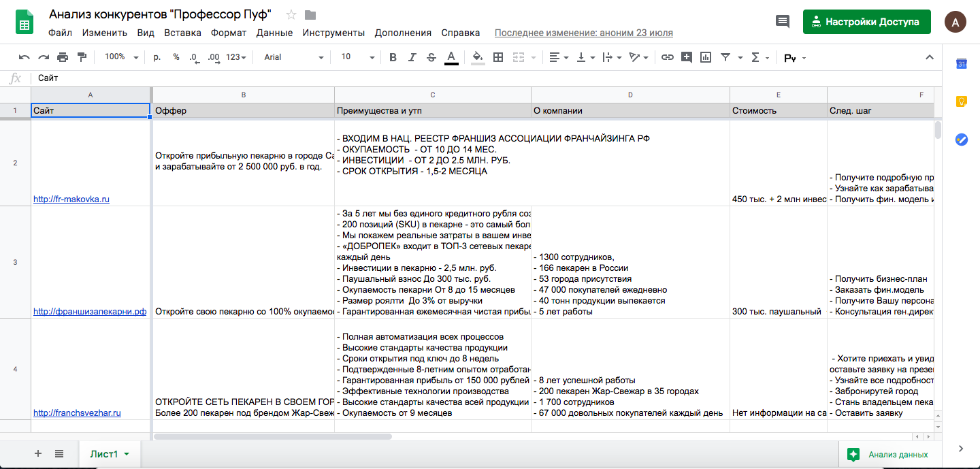Create a filter funnel icon
Screen dimensions: 980x469
pos(725,57)
